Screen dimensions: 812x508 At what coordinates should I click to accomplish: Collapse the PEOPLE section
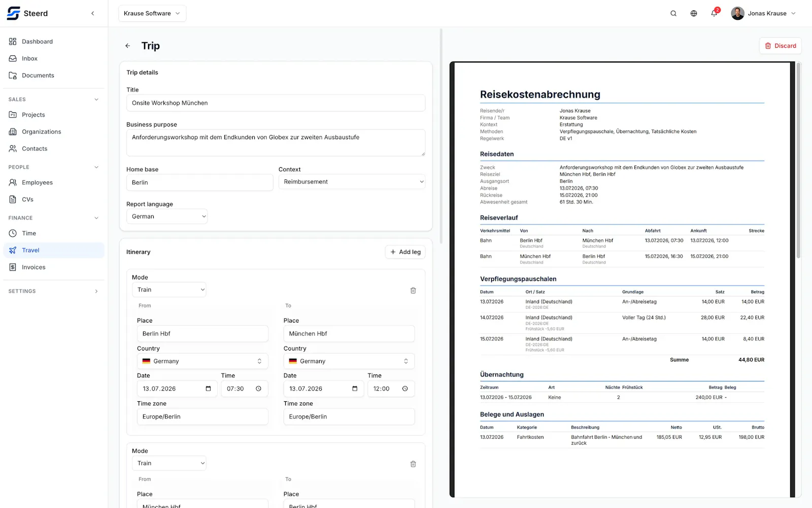coord(54,167)
